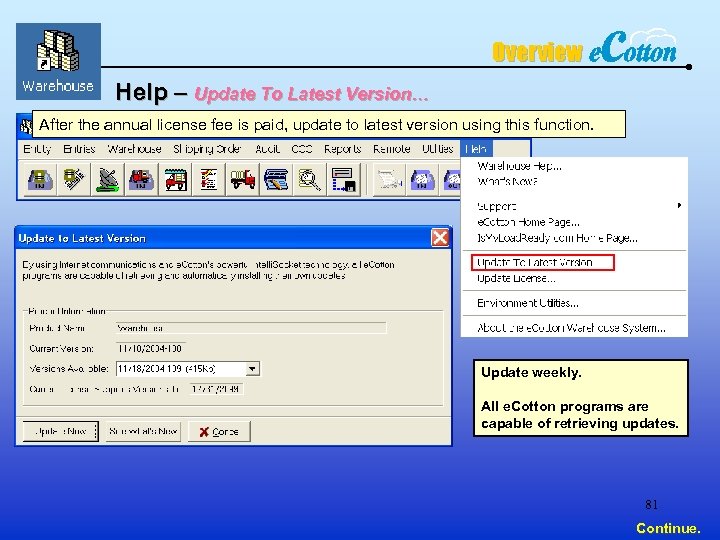Click the Update Now button
The image size is (720, 540).
61,431
